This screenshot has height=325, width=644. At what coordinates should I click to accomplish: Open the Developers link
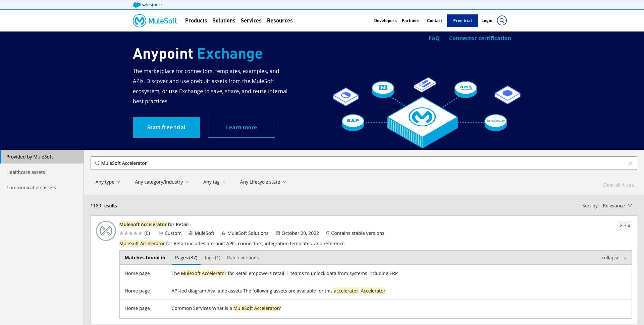(385, 20)
